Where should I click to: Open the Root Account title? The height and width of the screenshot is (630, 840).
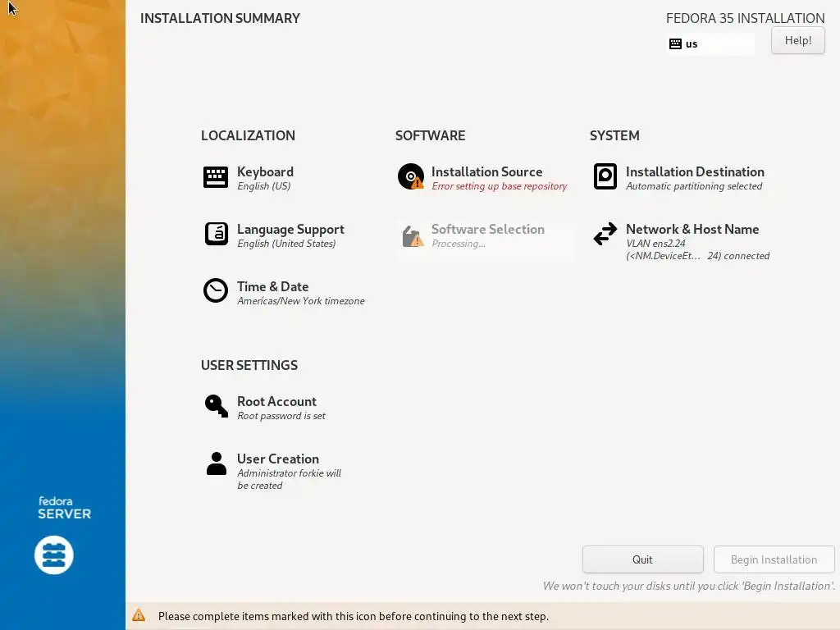click(x=276, y=401)
